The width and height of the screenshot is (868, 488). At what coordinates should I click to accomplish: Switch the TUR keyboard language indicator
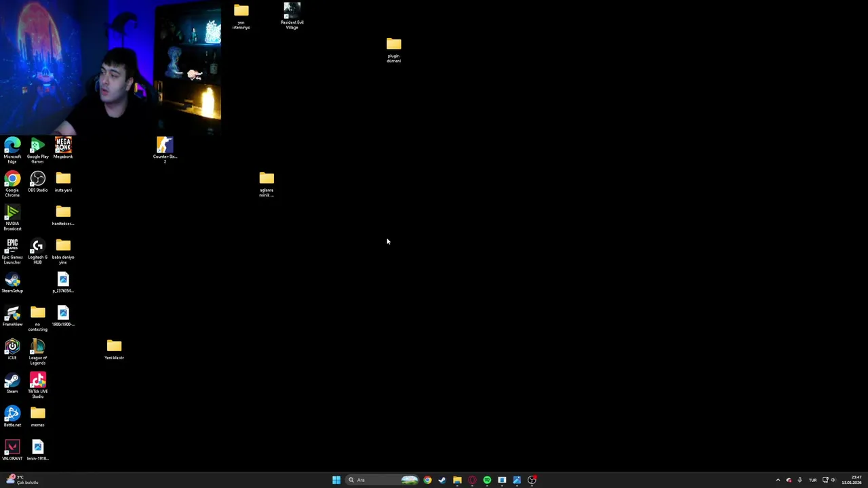[812, 480]
